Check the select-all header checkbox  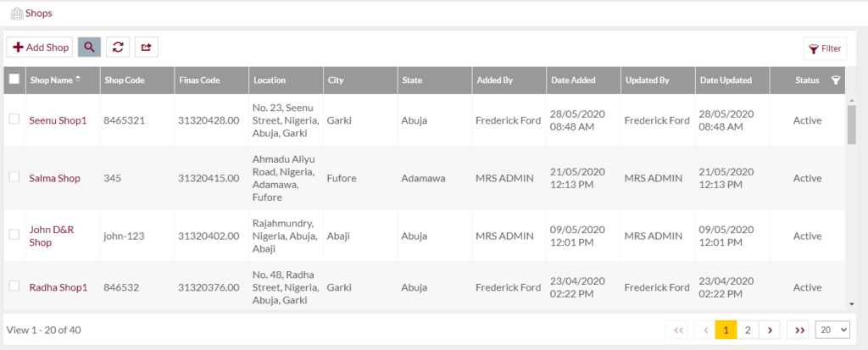coord(14,80)
